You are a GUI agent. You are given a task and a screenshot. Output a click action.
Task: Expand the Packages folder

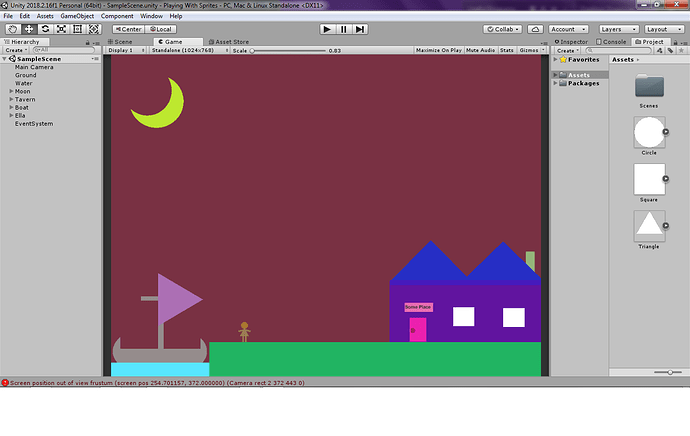556,83
